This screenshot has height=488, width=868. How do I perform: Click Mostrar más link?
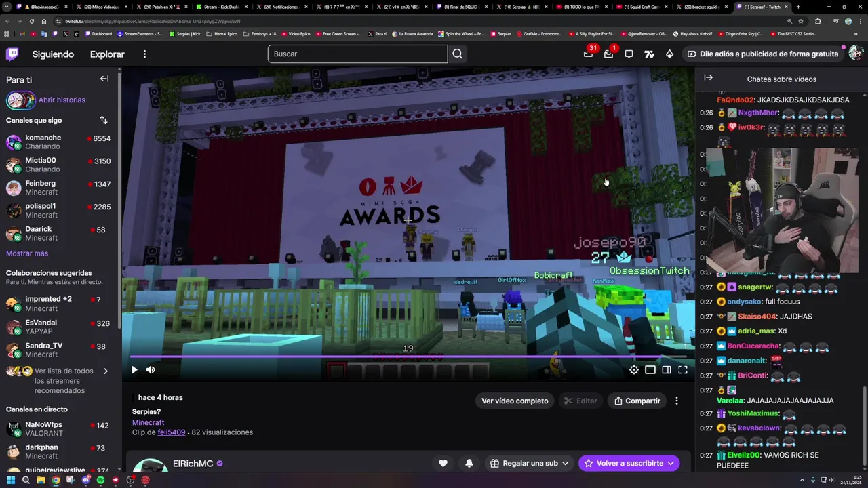pos(27,253)
